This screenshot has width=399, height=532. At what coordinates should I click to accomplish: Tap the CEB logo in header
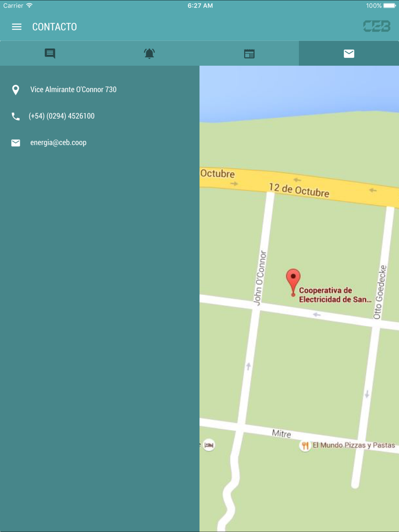(x=377, y=26)
